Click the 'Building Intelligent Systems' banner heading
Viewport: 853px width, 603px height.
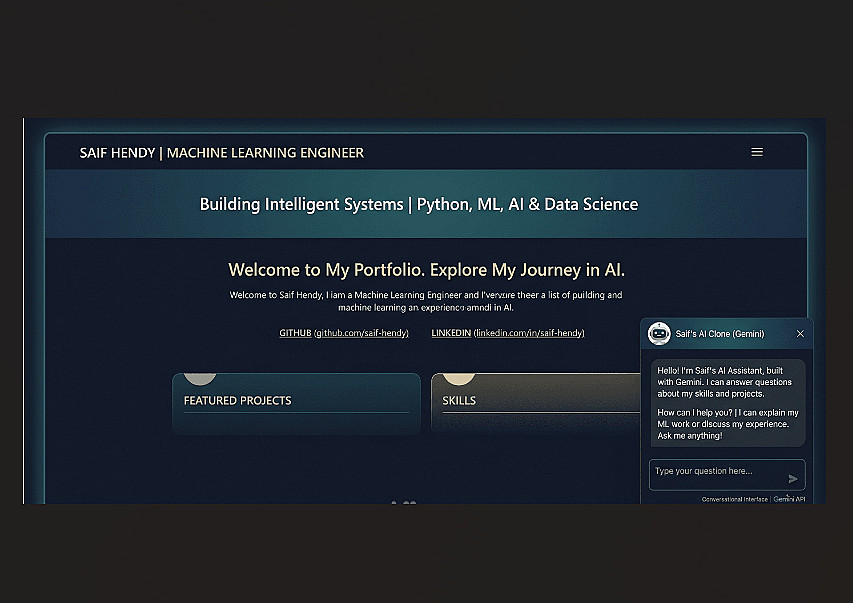point(418,204)
